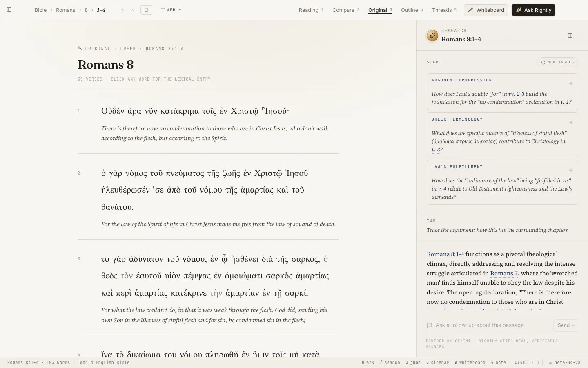
Task: Select the Original tab
Action: [380, 10]
